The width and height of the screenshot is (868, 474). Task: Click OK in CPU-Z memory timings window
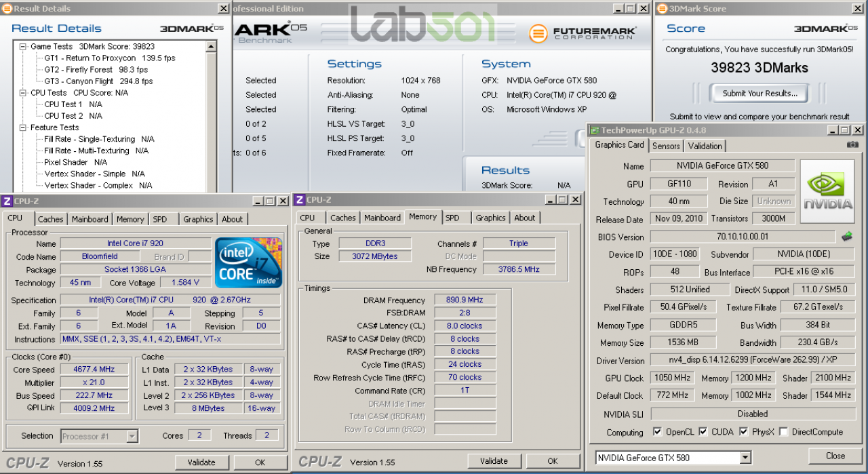pyautogui.click(x=553, y=461)
